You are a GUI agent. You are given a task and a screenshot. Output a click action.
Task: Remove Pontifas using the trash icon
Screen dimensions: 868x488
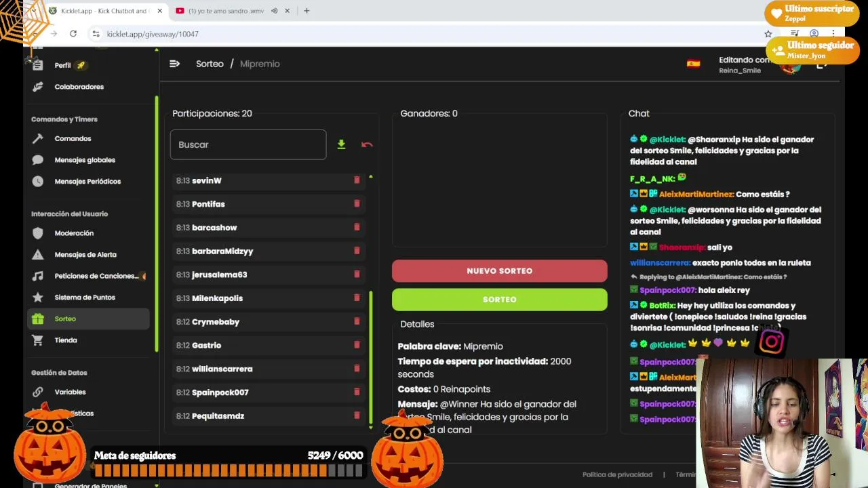(357, 203)
